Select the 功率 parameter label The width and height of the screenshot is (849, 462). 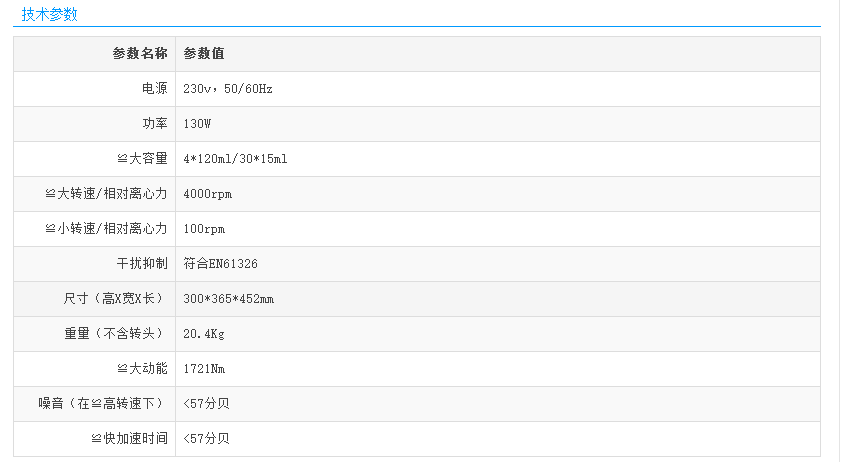(x=154, y=124)
